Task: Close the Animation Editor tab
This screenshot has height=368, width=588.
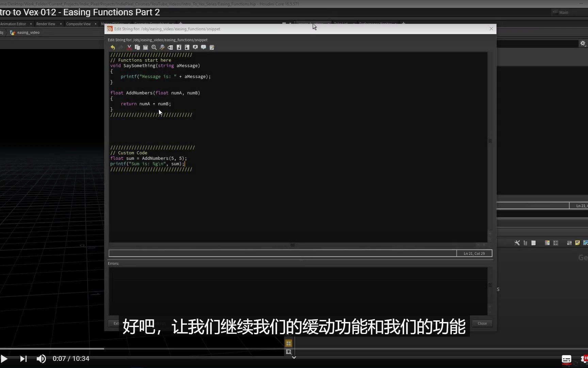Action: [x=31, y=24]
